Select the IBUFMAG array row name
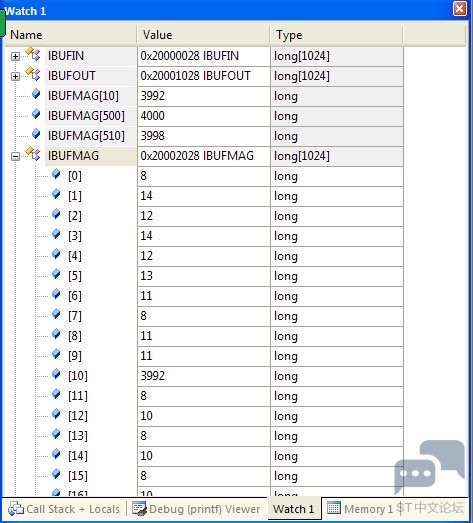473x523 pixels. point(73,156)
